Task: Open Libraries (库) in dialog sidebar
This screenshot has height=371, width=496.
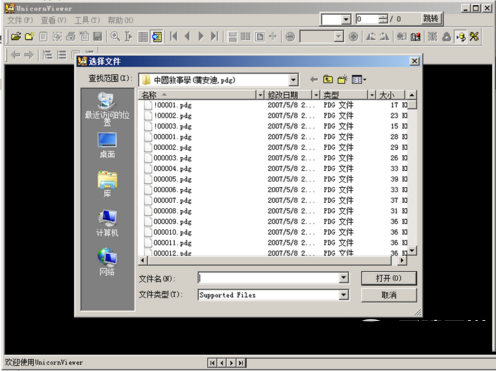Action: [x=107, y=184]
